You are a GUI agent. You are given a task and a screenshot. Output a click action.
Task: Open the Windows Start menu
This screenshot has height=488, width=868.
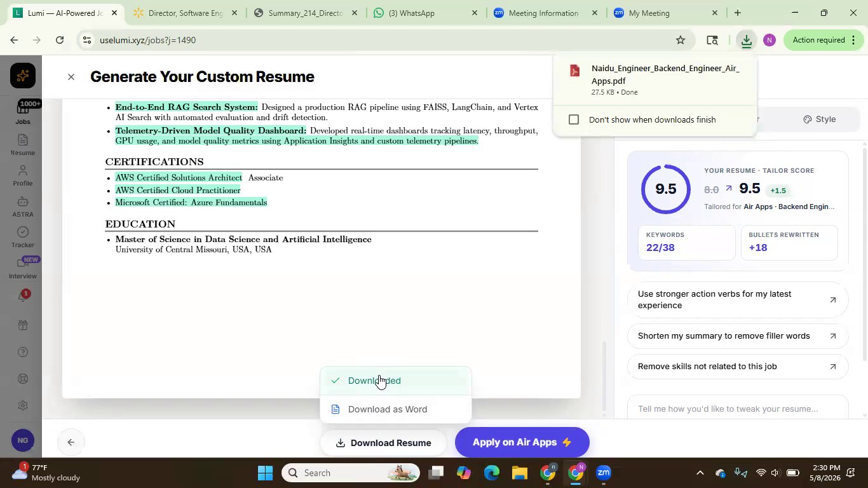click(266, 473)
